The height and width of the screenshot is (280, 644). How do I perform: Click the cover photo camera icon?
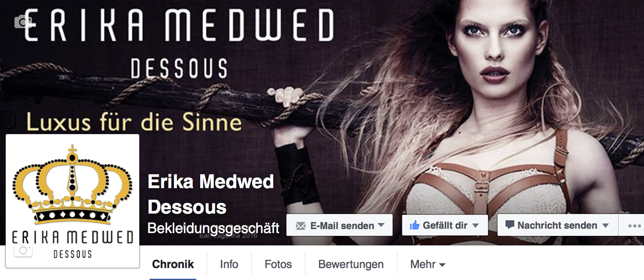coord(23,21)
